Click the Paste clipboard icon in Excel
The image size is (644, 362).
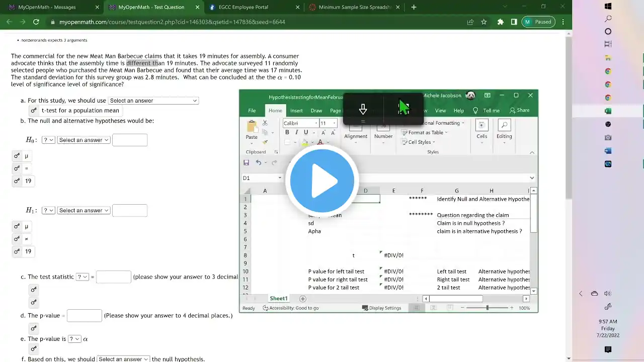coord(252,126)
